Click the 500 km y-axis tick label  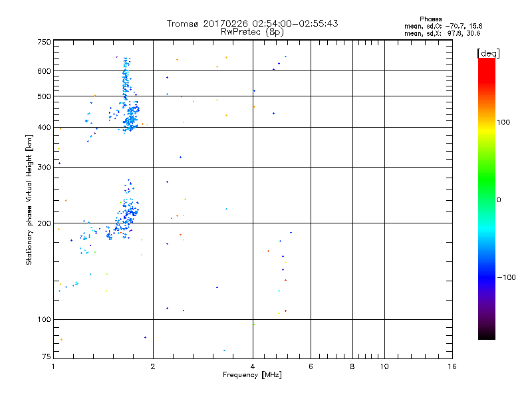44,96
